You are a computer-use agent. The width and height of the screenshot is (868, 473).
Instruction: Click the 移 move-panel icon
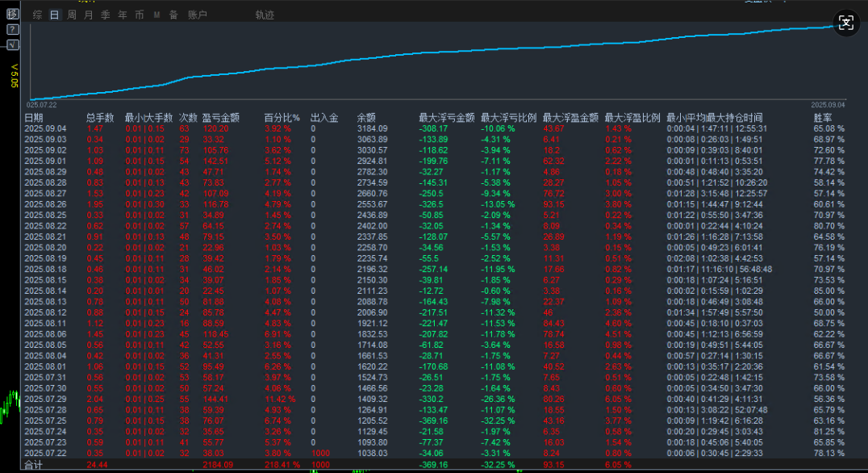point(12,15)
